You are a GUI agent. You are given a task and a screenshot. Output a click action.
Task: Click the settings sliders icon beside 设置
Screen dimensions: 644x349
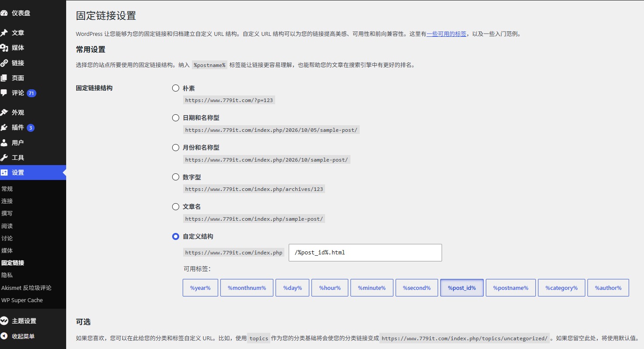point(4,173)
